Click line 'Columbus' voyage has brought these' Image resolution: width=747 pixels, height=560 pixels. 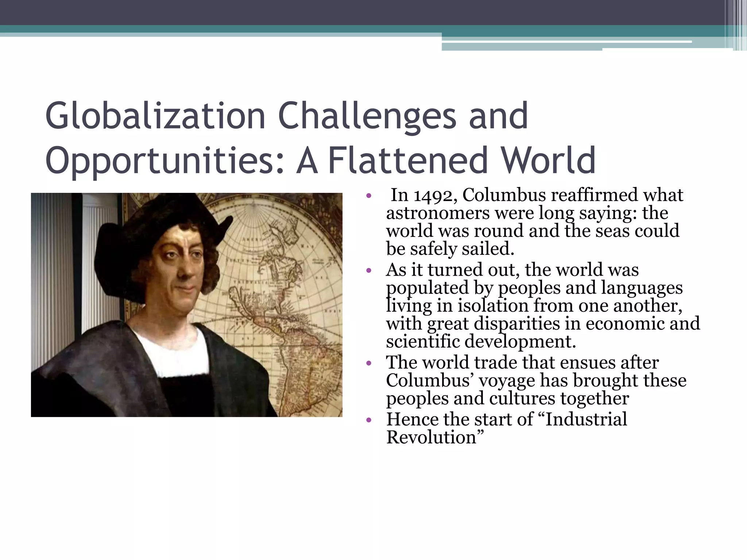coord(536,380)
